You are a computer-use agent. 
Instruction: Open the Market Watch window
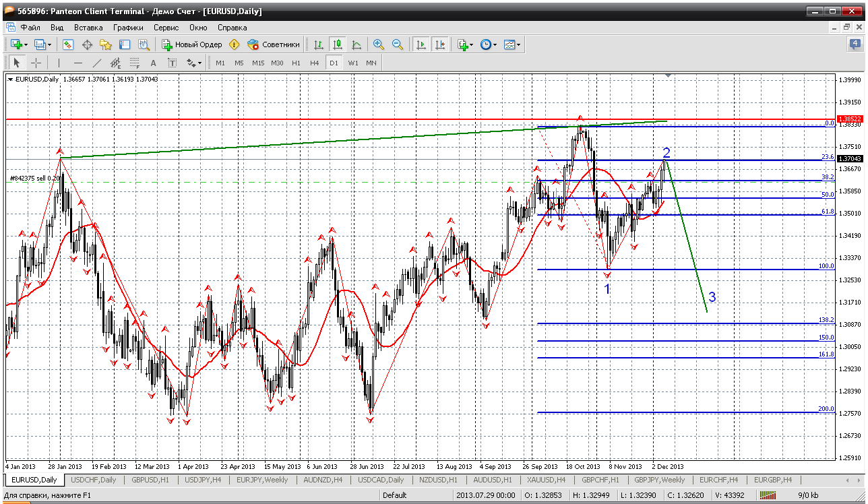68,44
